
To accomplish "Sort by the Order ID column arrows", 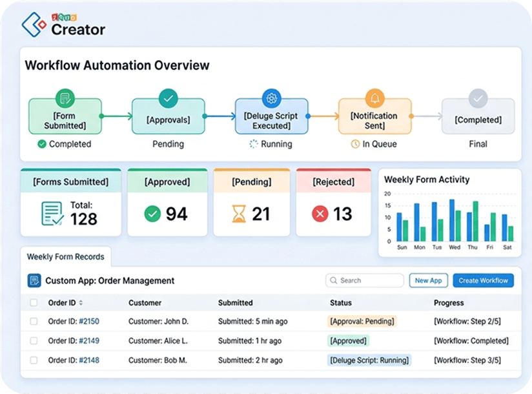I will 81,302.
